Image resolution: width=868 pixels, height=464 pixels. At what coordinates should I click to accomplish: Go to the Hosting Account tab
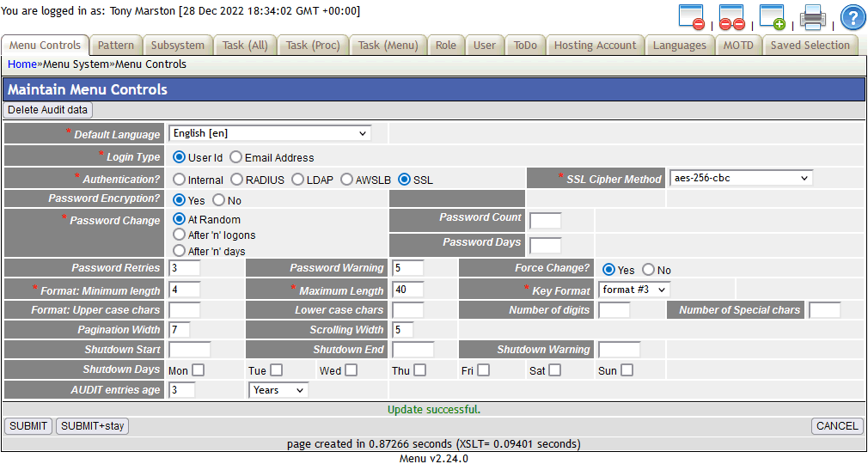[x=595, y=46]
